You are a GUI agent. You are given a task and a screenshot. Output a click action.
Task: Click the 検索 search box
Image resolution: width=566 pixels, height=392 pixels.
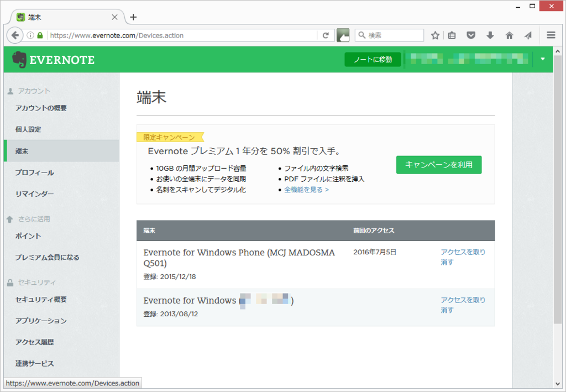[390, 35]
